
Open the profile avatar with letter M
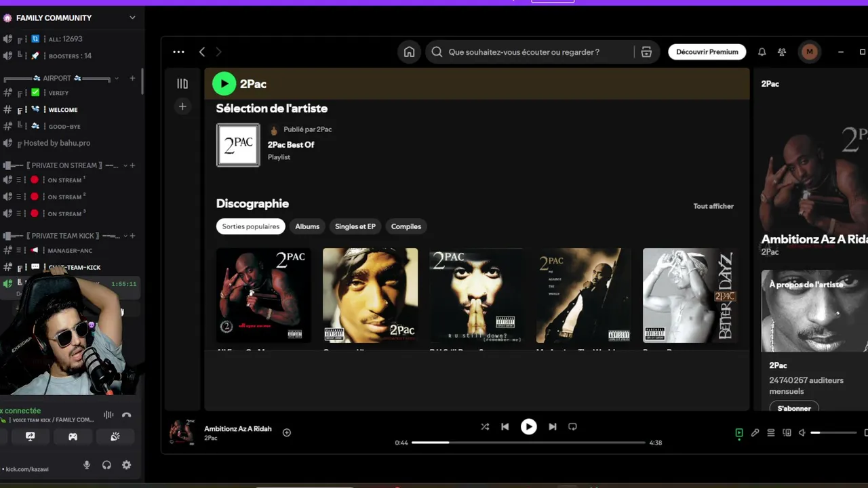pos(809,52)
